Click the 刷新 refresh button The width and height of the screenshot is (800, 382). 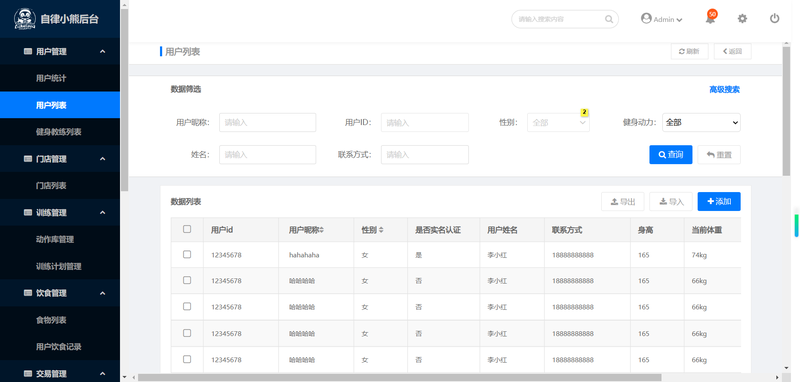(x=689, y=52)
